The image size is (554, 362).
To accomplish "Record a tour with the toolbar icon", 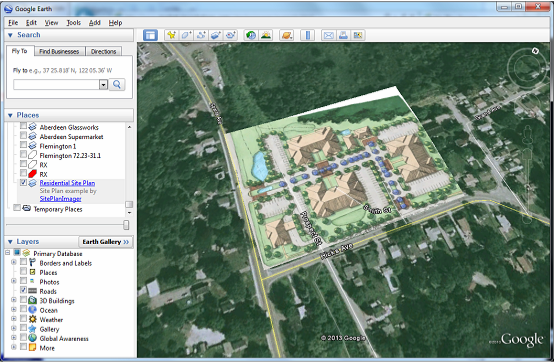I will coord(231,35).
